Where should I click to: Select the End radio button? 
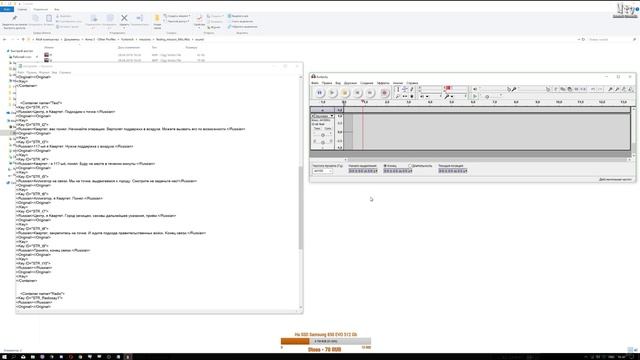click(x=385, y=166)
